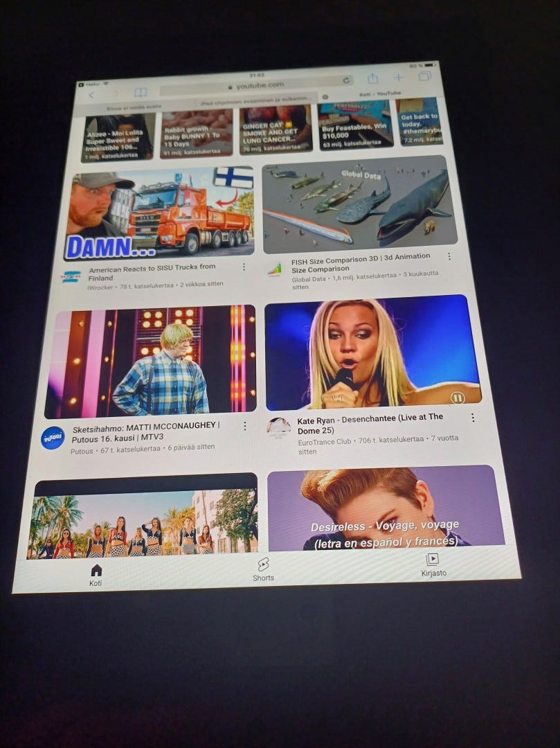
Task: Open more options for 'FISH Size Comparison 3D'
Action: (449, 257)
